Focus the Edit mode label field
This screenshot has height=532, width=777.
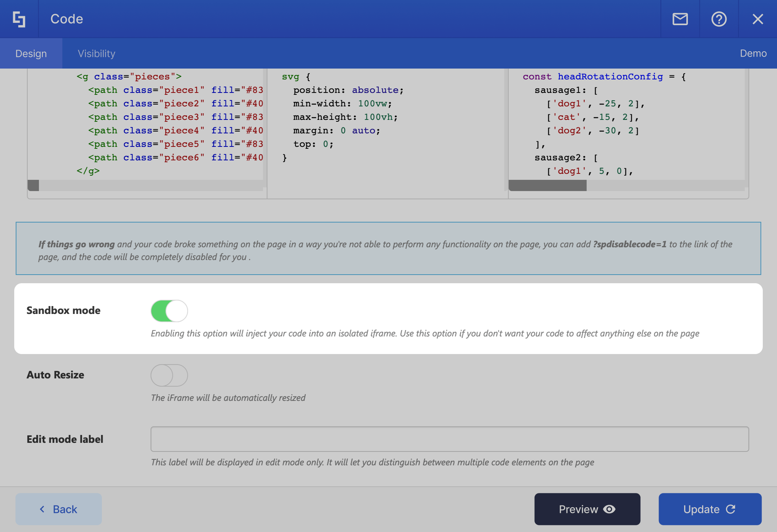tap(450, 439)
